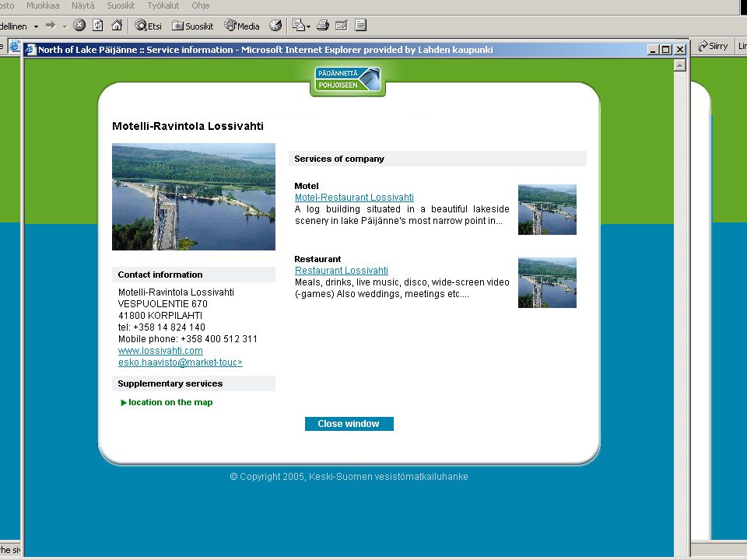Open the Mail icon dropdown arrow
The image size is (747, 560).
[309, 26]
